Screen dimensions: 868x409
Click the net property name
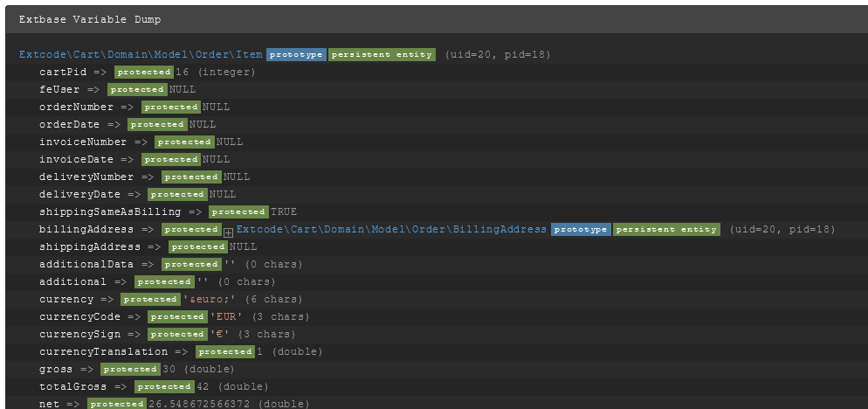49,404
